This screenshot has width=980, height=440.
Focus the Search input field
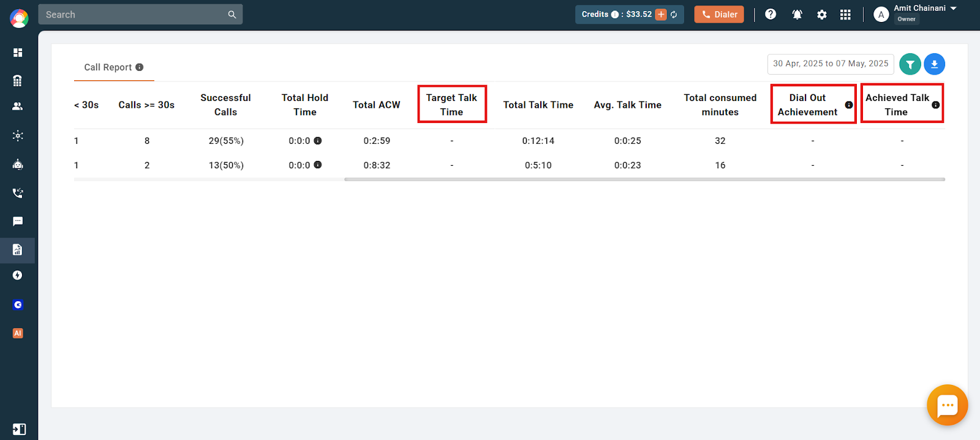tap(140, 15)
